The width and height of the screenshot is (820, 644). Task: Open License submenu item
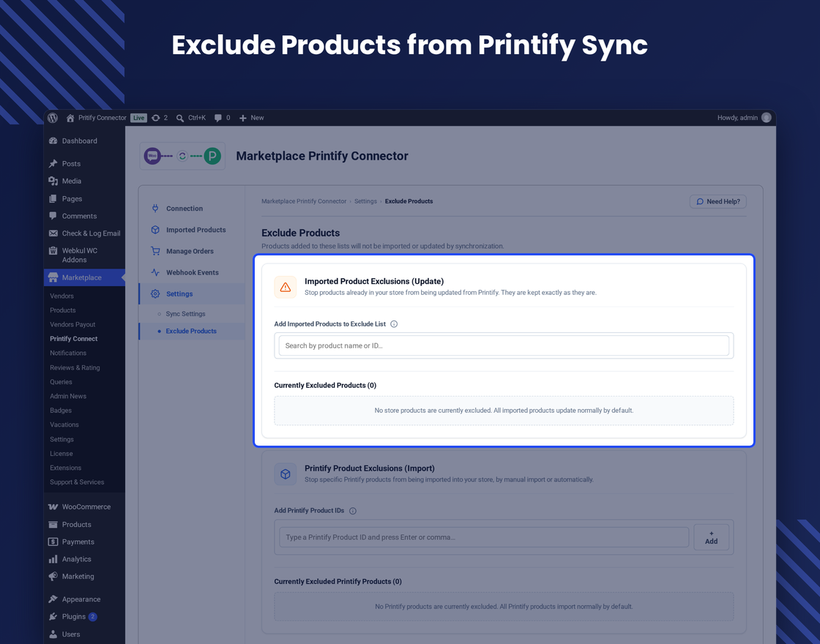point(61,454)
